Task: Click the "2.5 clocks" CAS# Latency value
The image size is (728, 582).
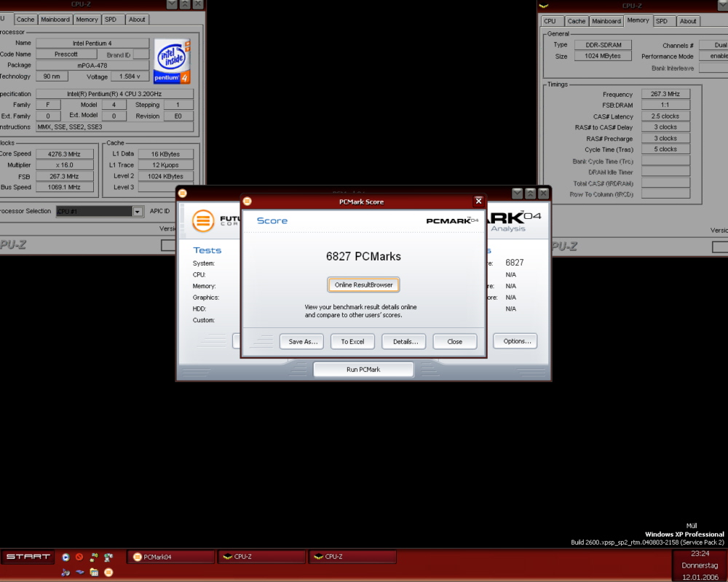Action: point(665,116)
